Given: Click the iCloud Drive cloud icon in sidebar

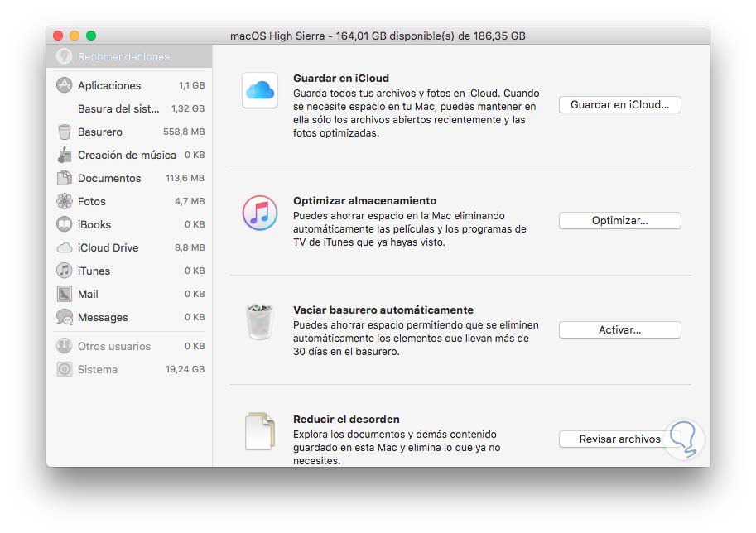Looking at the screenshot, I should point(64,247).
